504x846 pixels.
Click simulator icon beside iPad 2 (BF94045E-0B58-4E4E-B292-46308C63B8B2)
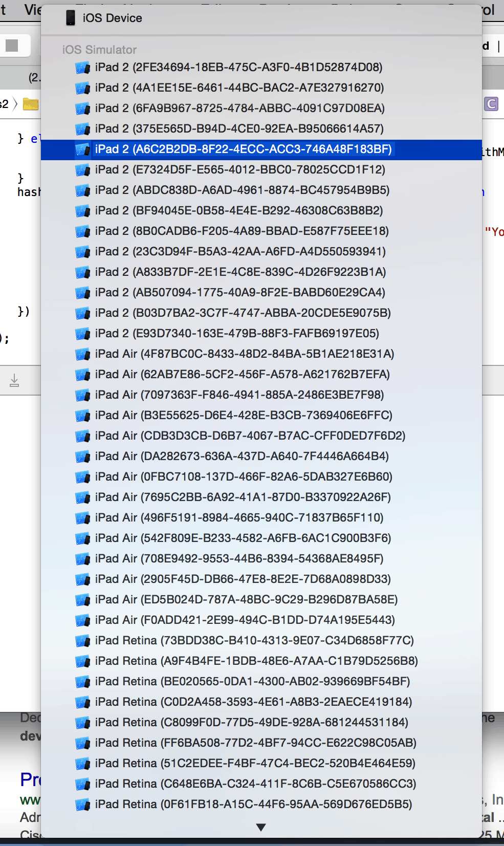83,211
